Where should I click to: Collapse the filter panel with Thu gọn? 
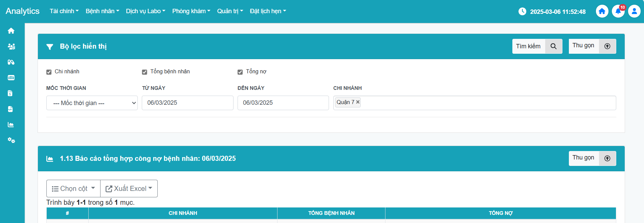coord(592,46)
